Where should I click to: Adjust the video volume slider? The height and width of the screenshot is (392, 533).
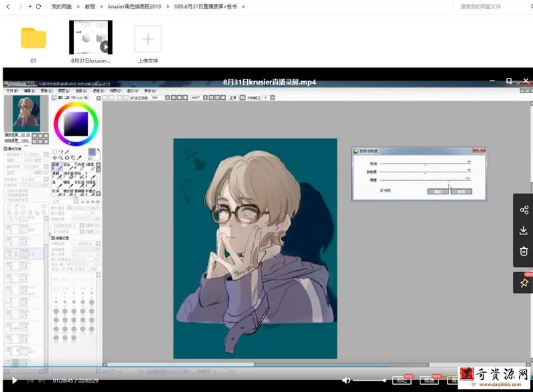tap(369, 381)
